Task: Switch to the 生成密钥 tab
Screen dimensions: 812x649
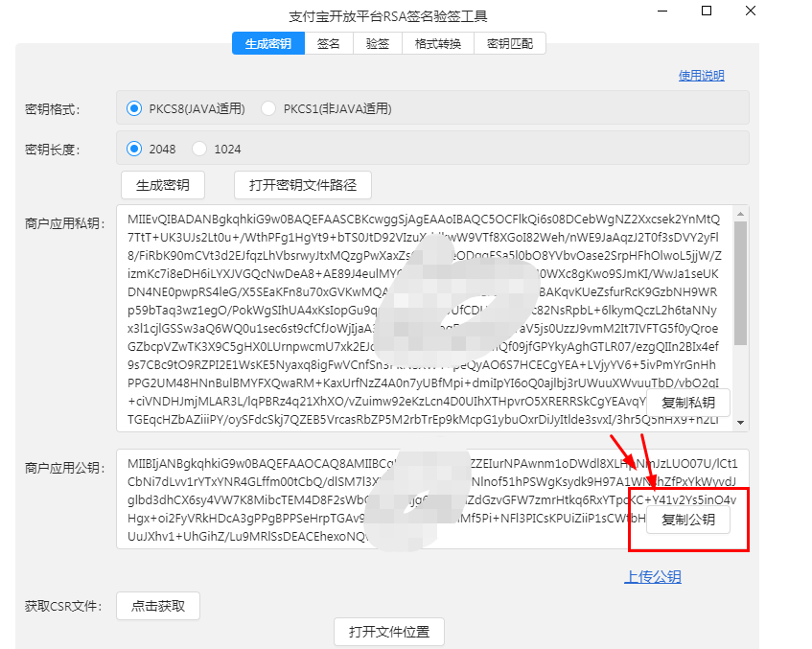Action: click(268, 43)
